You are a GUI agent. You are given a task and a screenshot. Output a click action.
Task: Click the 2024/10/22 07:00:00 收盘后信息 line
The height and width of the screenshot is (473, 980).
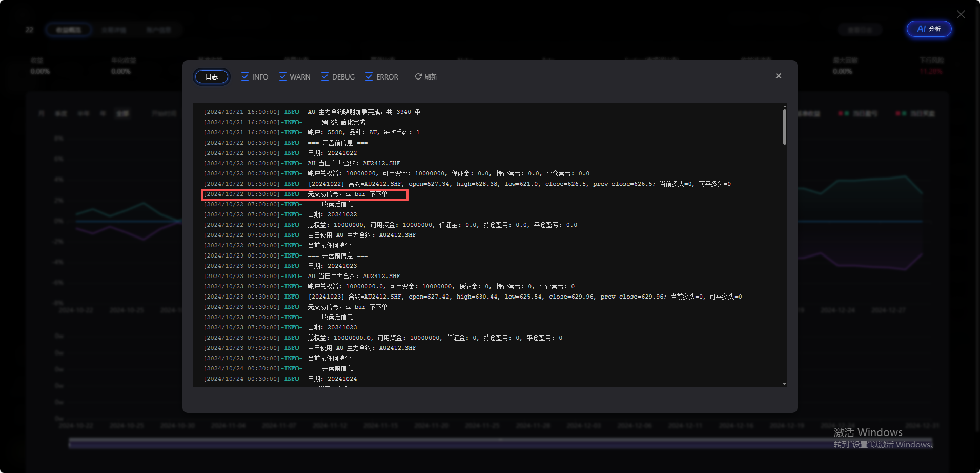pyautogui.click(x=286, y=204)
